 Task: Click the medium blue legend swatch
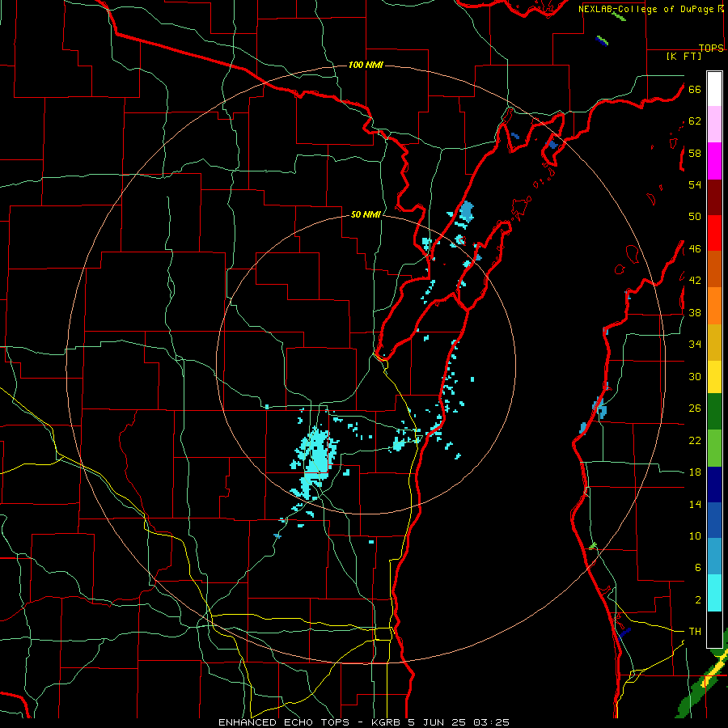[x=714, y=520]
